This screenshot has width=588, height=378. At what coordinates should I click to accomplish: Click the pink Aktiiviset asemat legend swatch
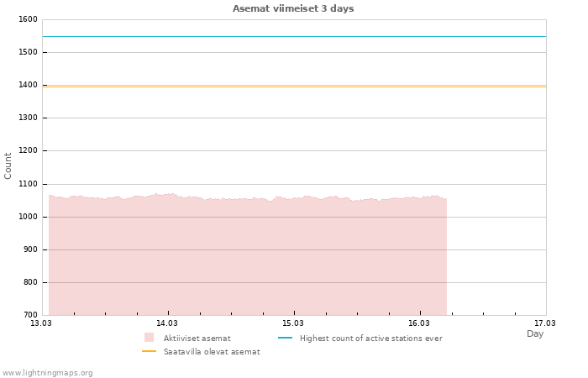(x=150, y=338)
